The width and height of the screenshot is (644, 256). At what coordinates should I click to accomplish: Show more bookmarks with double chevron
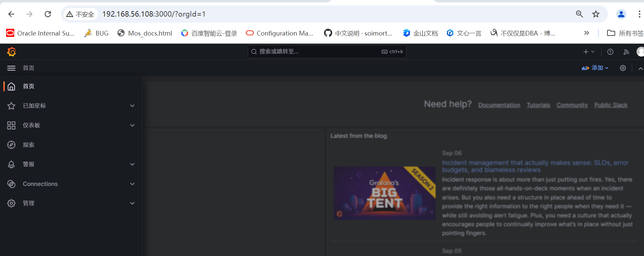(x=587, y=33)
